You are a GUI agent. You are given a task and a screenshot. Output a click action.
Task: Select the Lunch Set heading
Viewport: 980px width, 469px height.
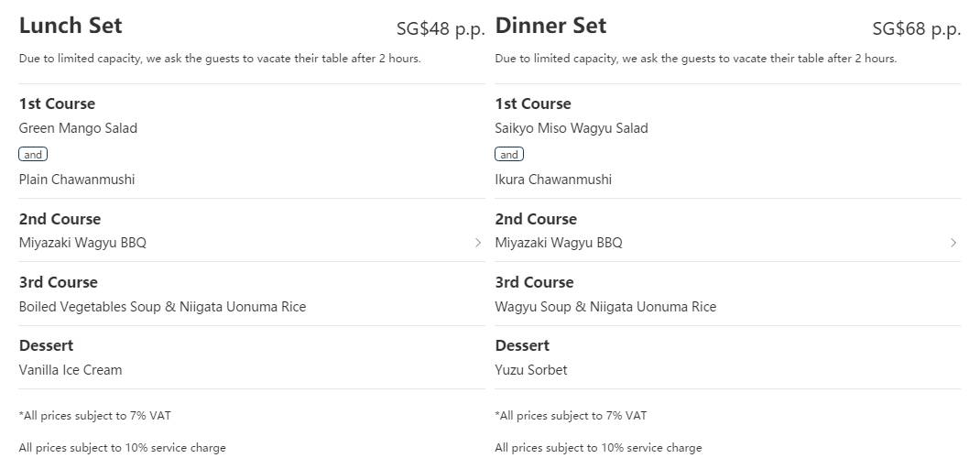click(71, 26)
